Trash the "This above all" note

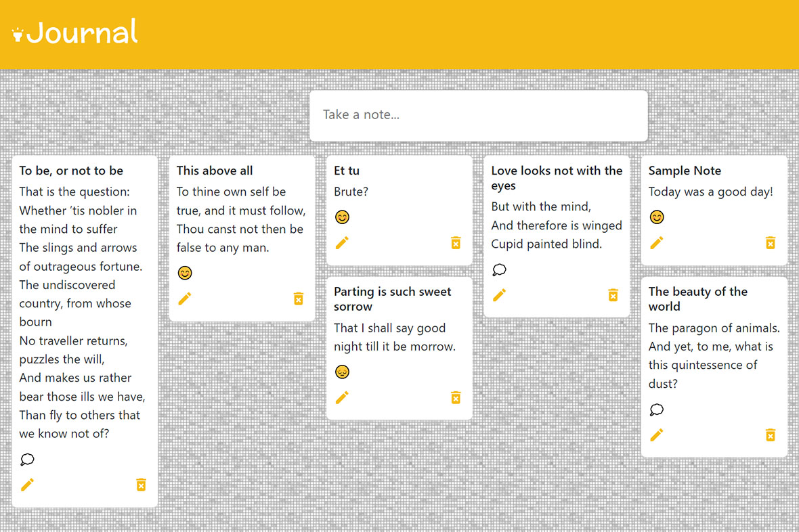(299, 298)
